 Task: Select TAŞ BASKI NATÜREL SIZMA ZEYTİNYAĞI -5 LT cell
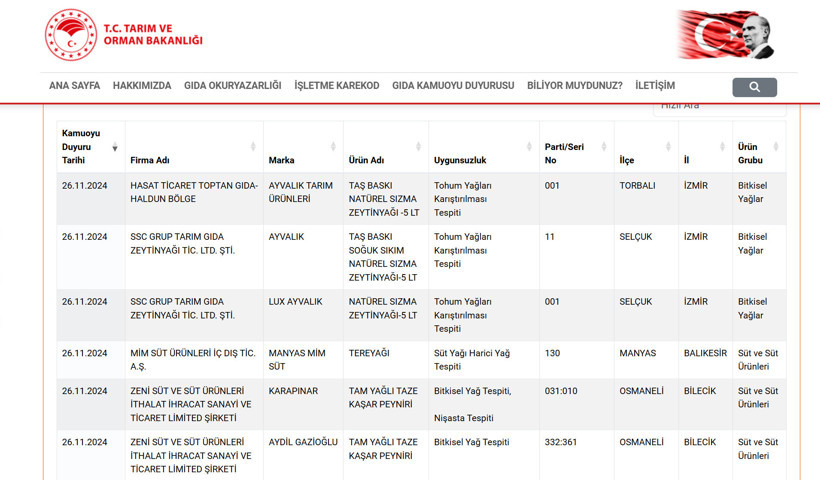(x=386, y=199)
